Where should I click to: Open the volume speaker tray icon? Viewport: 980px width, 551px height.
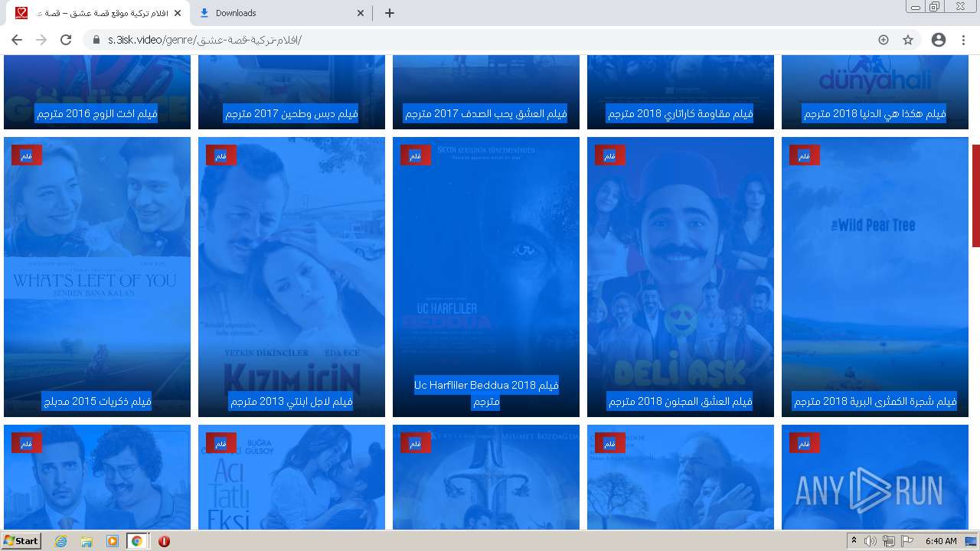pyautogui.click(x=871, y=541)
